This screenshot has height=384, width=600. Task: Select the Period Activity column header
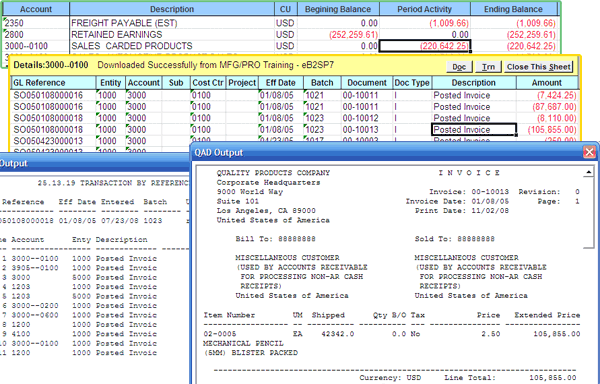(424, 9)
